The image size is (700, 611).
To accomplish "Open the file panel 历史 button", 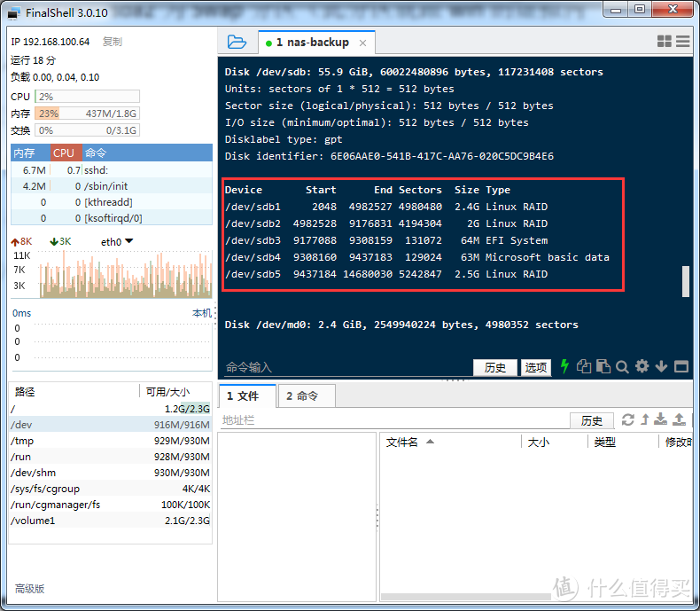I will [592, 420].
